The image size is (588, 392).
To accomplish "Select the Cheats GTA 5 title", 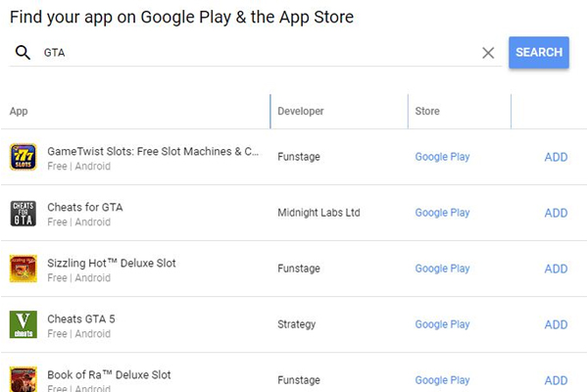I will (81, 318).
